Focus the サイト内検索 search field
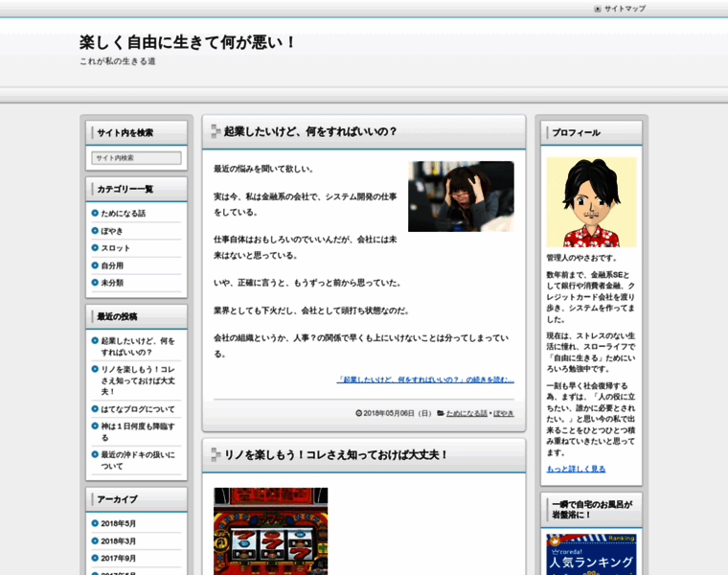This screenshot has width=728, height=575. click(136, 158)
